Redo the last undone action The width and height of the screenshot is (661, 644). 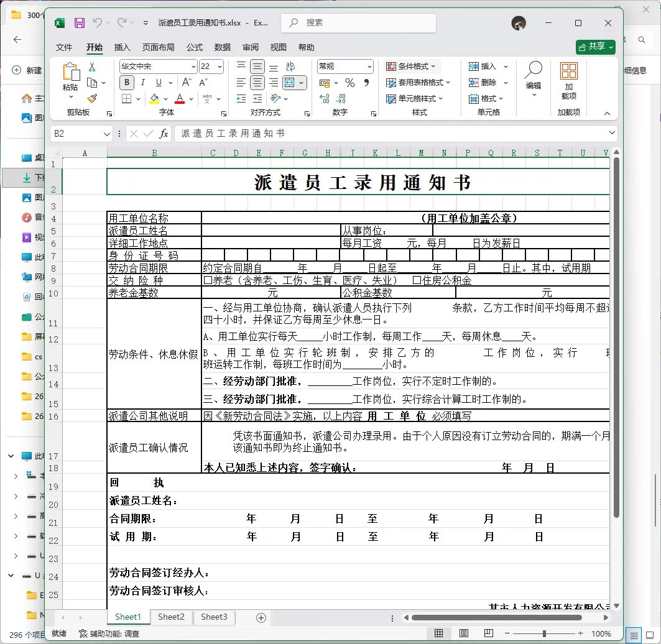coord(122,23)
